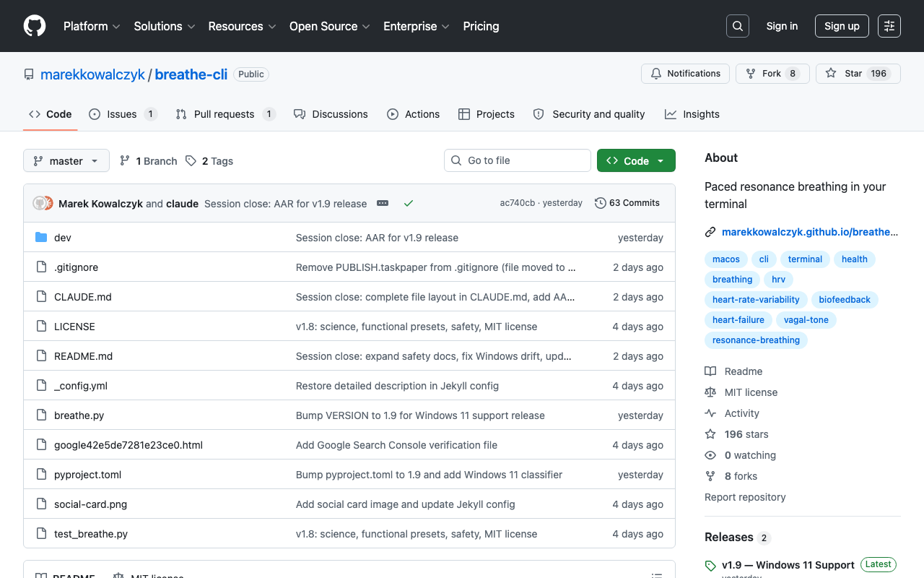
Task: Expand the Open Source menu
Action: pos(329,26)
